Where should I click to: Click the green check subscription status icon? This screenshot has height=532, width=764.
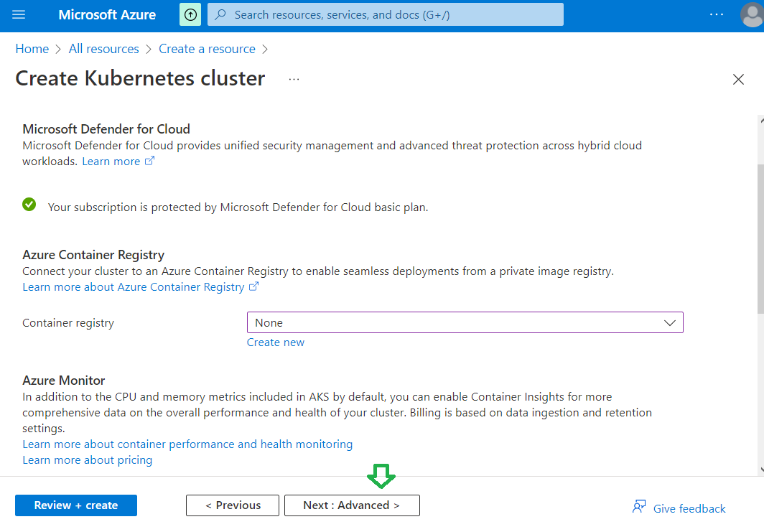coord(29,205)
